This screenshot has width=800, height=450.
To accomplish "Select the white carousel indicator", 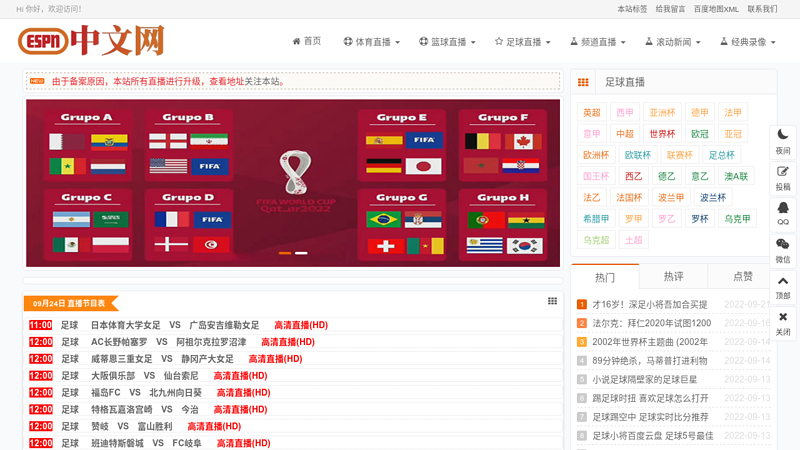I will pyautogui.click(x=301, y=253).
